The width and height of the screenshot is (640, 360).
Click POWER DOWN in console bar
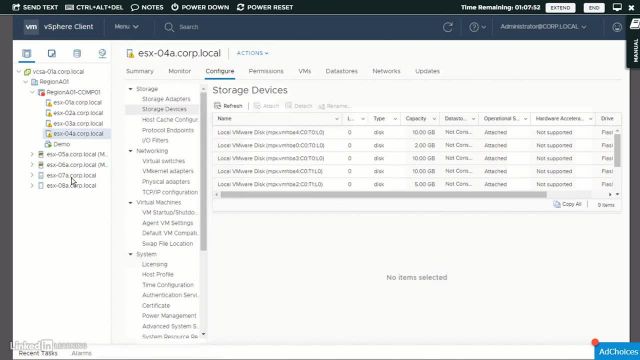[x=200, y=7]
